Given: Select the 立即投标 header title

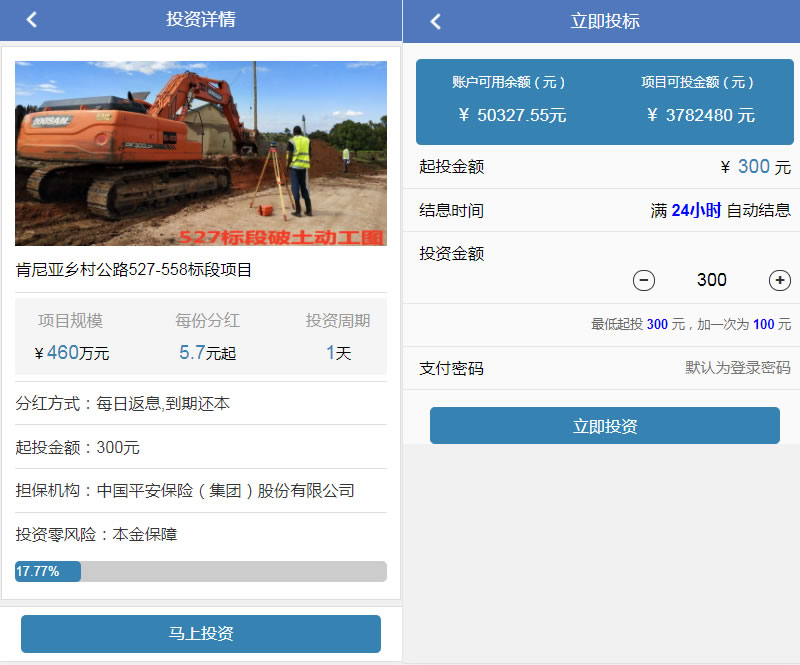Looking at the screenshot, I should click(605, 21).
